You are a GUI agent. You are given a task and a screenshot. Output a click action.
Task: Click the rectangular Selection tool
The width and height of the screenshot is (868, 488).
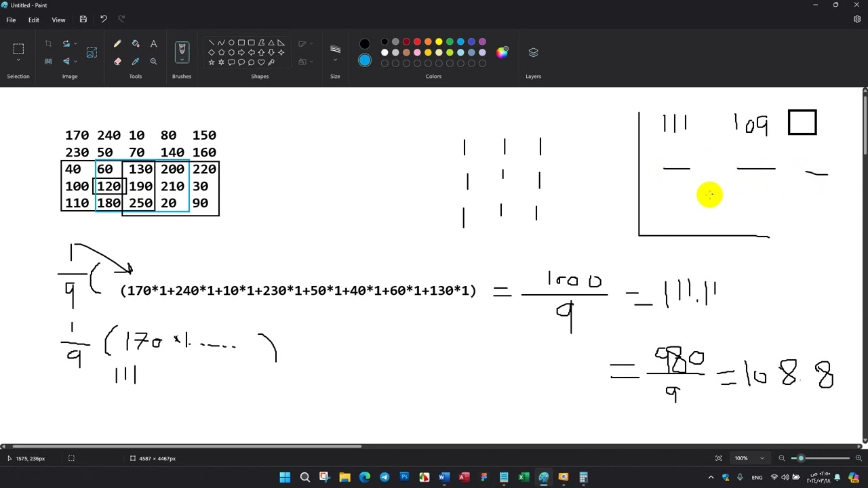(x=18, y=48)
